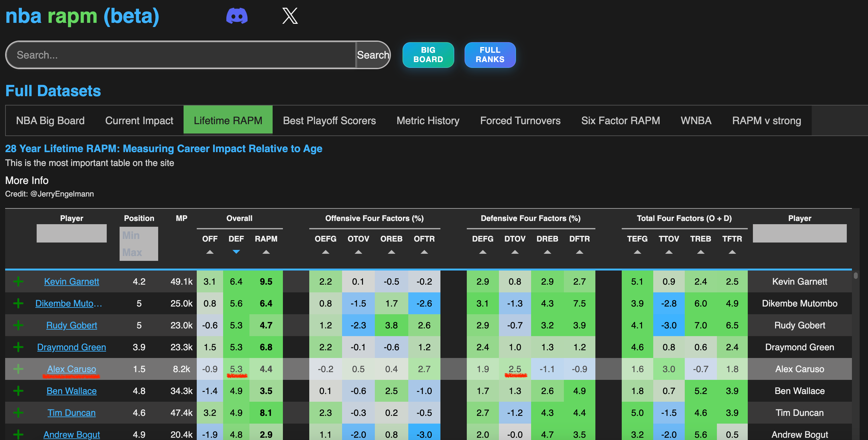Open the Discord icon link
This screenshot has width=868, height=440.
pos(237,16)
